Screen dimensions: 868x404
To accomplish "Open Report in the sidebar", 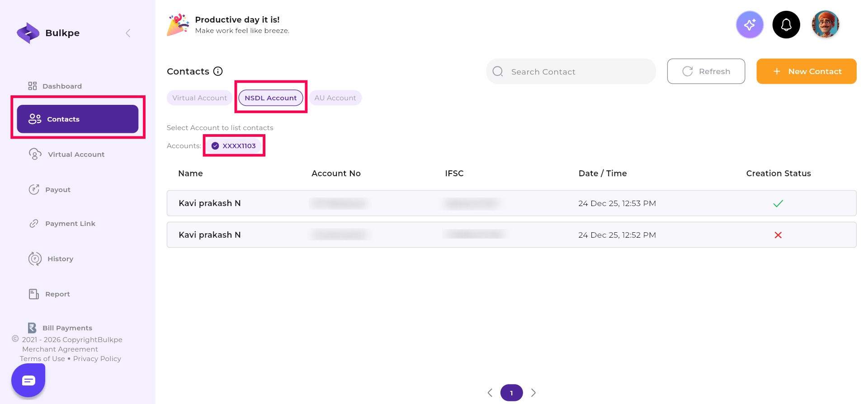I will [57, 294].
